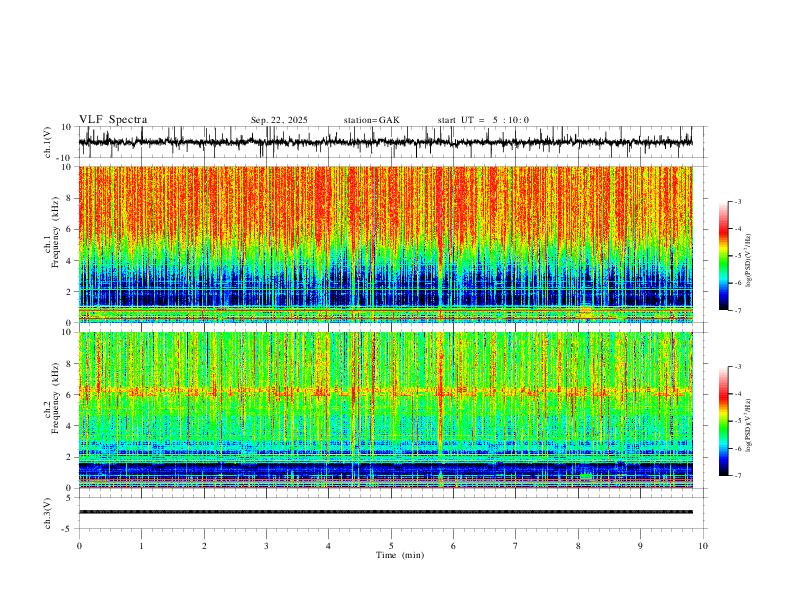Click the time axis tick label '6'
The height and width of the screenshot is (612, 792).
pos(454,546)
